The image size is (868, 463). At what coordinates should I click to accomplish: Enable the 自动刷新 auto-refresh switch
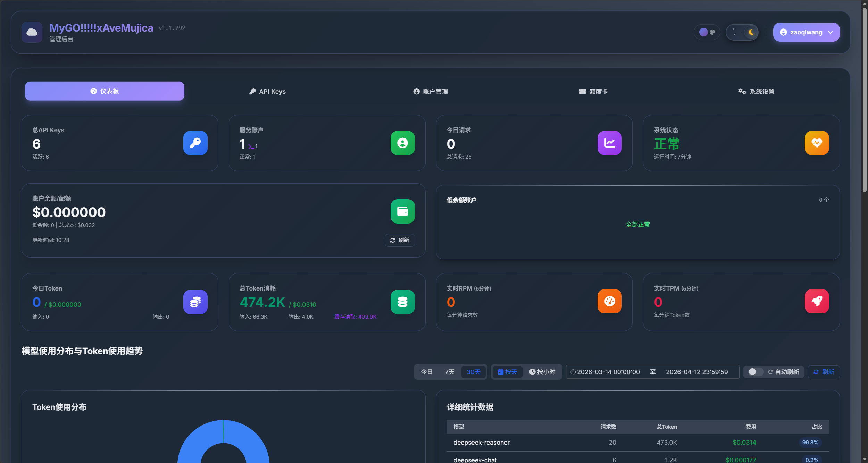click(755, 372)
